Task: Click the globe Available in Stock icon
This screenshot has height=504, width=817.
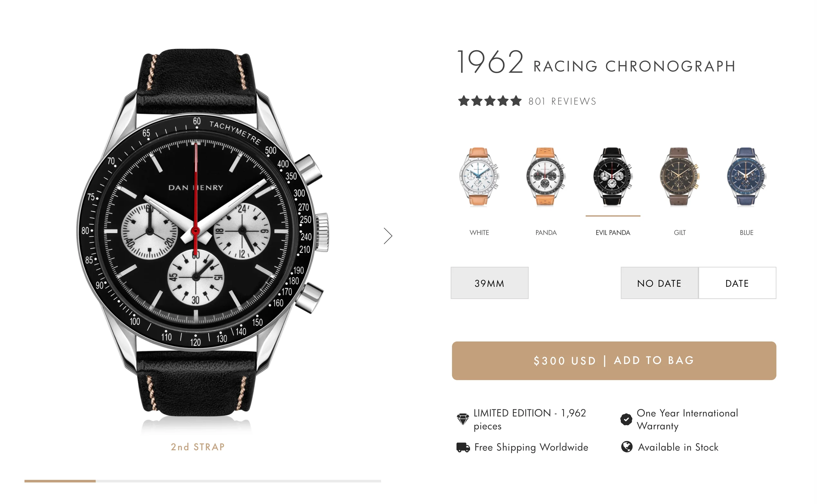Action: click(627, 447)
